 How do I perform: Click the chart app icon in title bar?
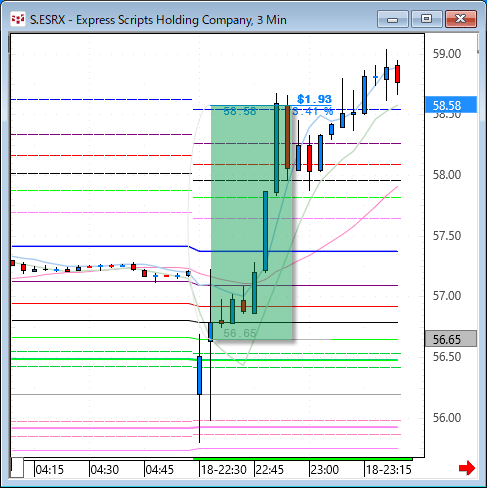click(18, 20)
